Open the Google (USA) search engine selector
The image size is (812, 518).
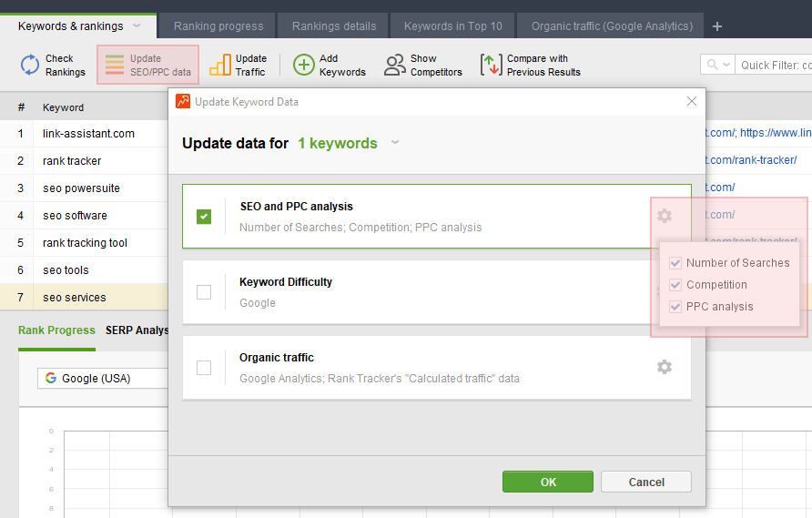tap(103, 378)
